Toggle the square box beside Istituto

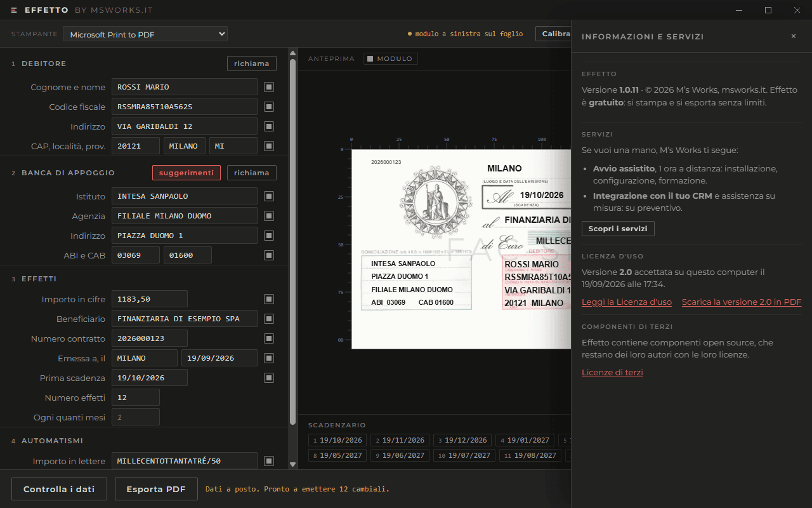(269, 196)
